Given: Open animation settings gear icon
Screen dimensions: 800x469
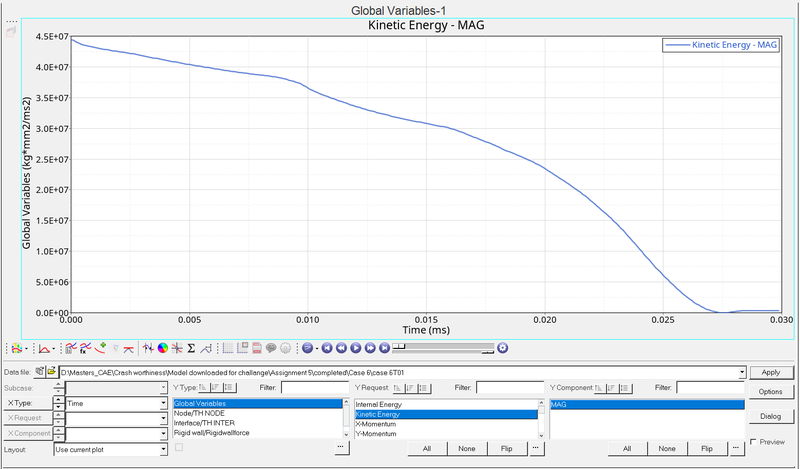Looking at the screenshot, I should coord(503,348).
